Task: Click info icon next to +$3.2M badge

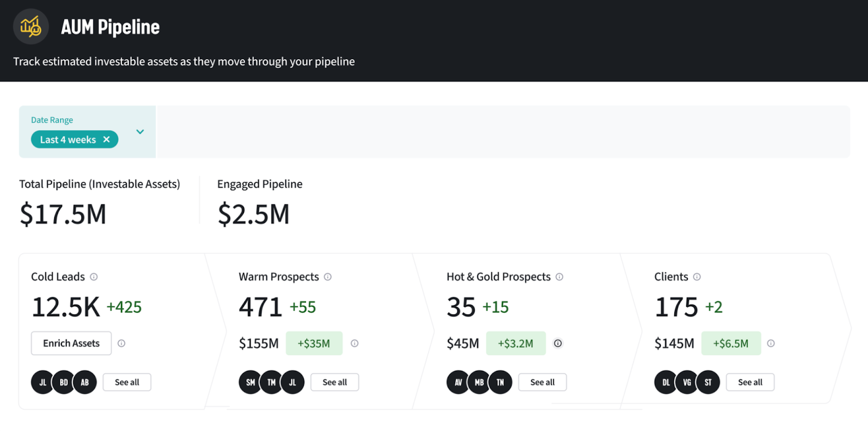Action: point(558,343)
